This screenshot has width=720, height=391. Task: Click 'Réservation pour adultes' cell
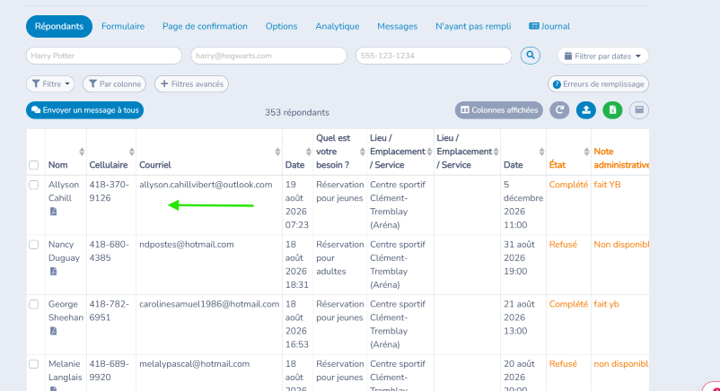pyautogui.click(x=339, y=258)
